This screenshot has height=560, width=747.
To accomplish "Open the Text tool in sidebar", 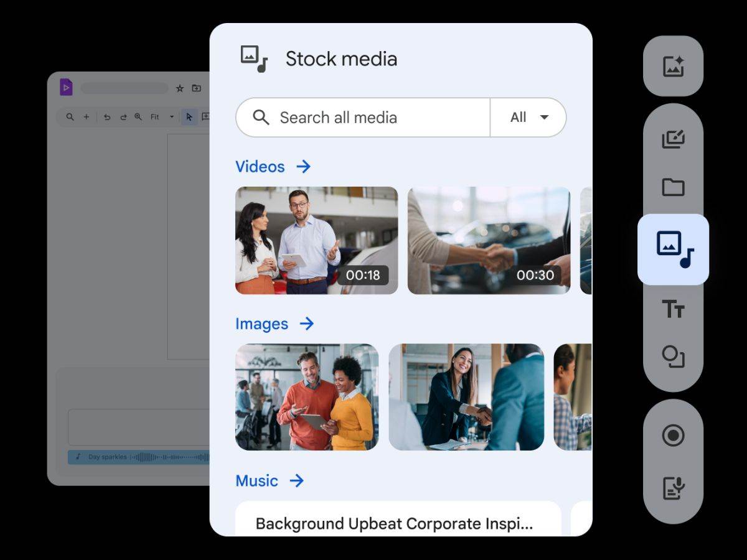I will coord(673,309).
